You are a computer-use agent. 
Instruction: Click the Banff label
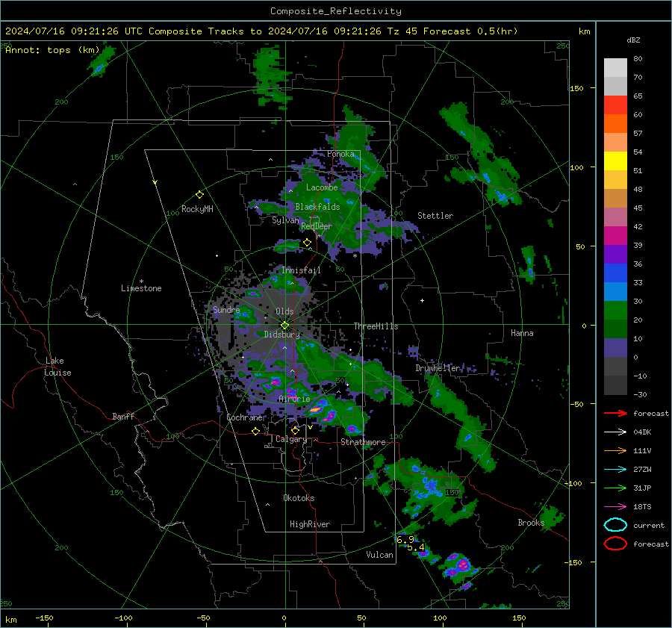tap(123, 417)
